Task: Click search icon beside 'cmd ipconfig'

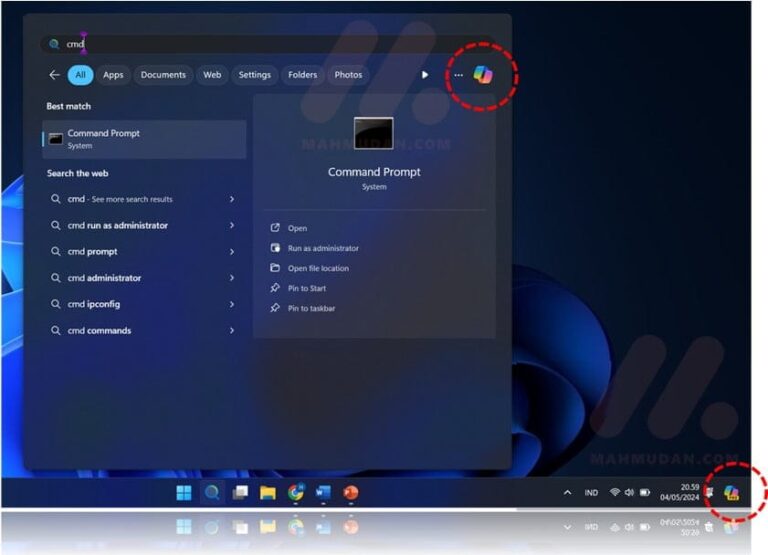Action: [x=56, y=304]
